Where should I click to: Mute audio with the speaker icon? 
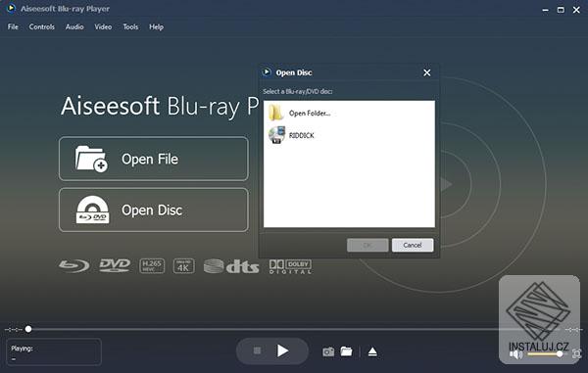click(x=516, y=354)
